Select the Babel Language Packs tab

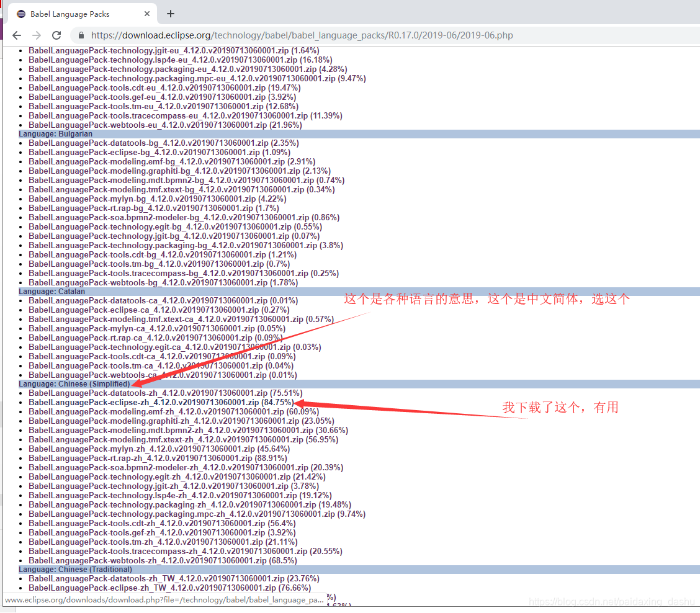coord(83,14)
